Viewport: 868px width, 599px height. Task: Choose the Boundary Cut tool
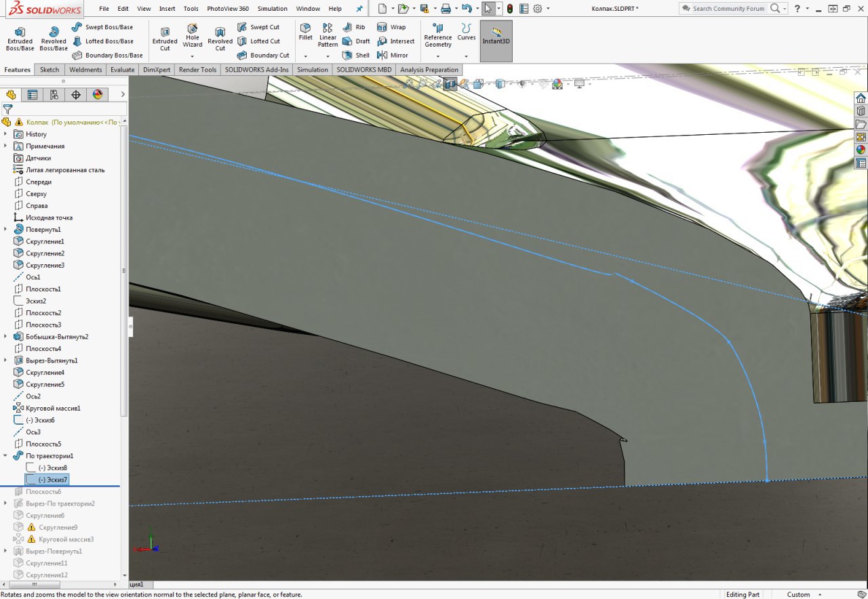263,56
